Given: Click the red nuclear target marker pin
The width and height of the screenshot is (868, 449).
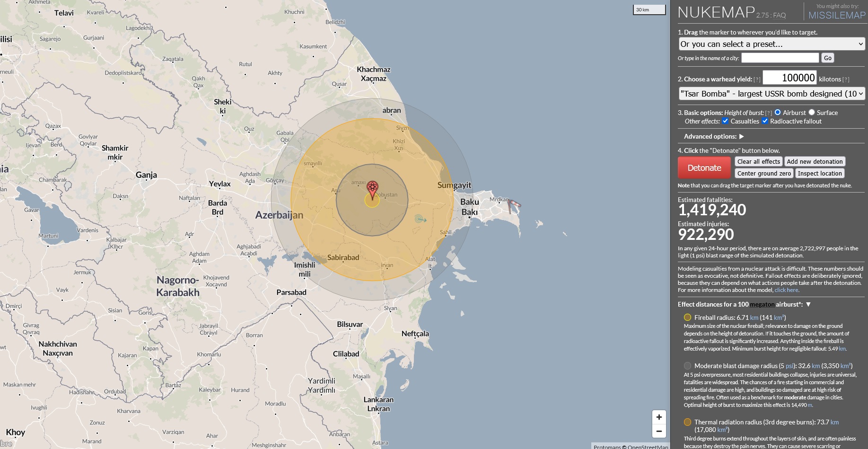Looking at the screenshot, I should click(373, 189).
